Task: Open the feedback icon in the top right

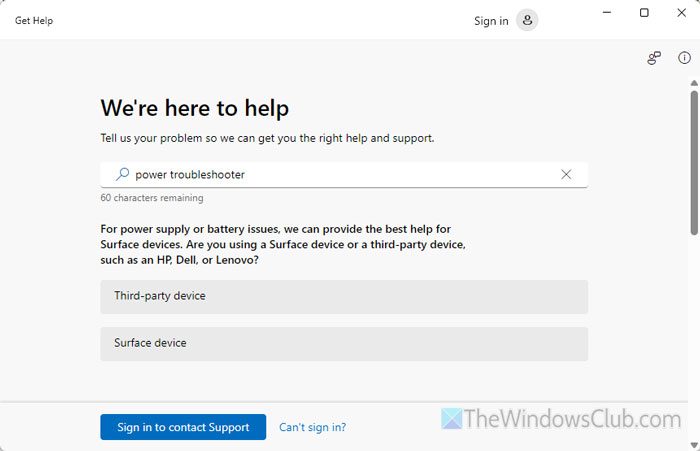Action: pyautogui.click(x=654, y=58)
